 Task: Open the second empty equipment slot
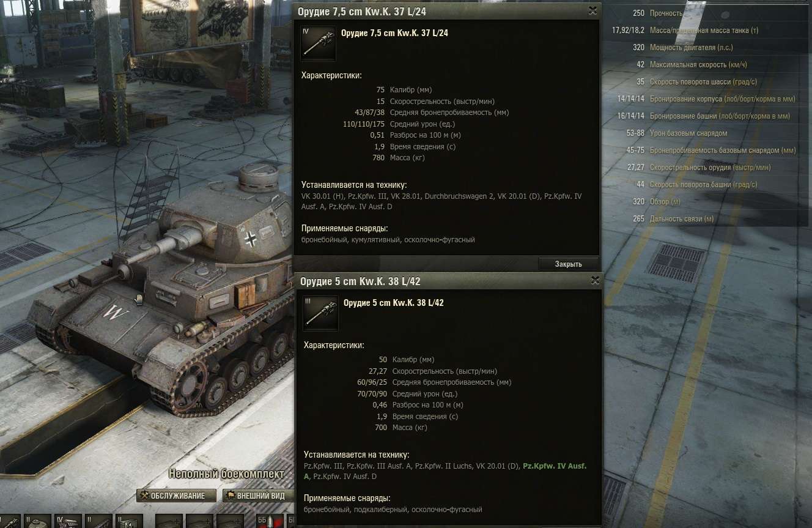coord(199,521)
